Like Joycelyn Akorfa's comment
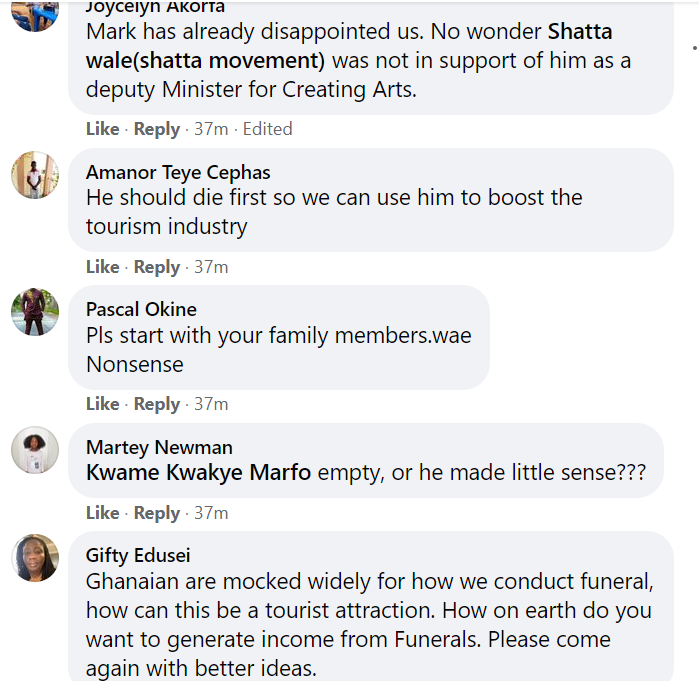The height and width of the screenshot is (681, 699). coord(102,129)
